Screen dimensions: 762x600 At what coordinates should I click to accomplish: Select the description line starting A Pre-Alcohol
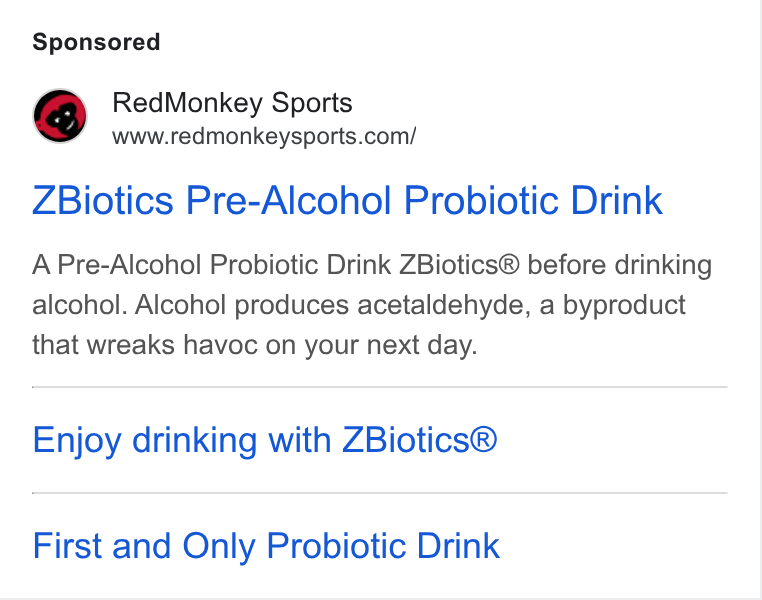[x=372, y=265]
